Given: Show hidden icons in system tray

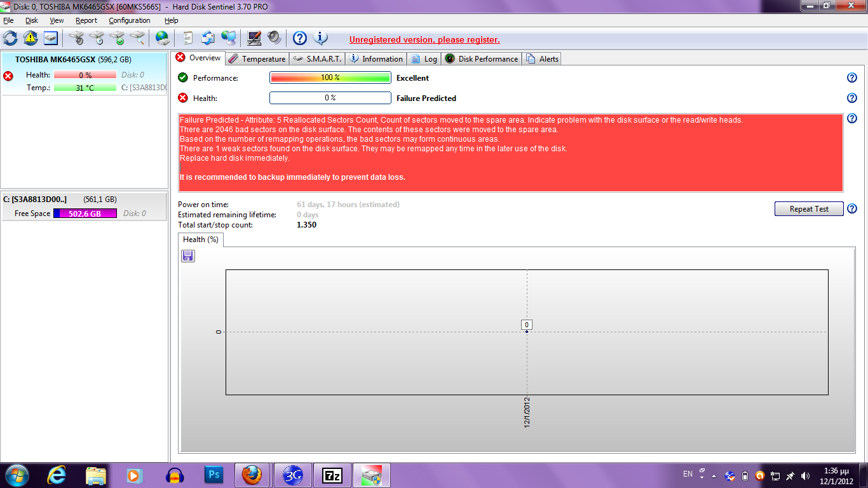Looking at the screenshot, I should [x=714, y=475].
